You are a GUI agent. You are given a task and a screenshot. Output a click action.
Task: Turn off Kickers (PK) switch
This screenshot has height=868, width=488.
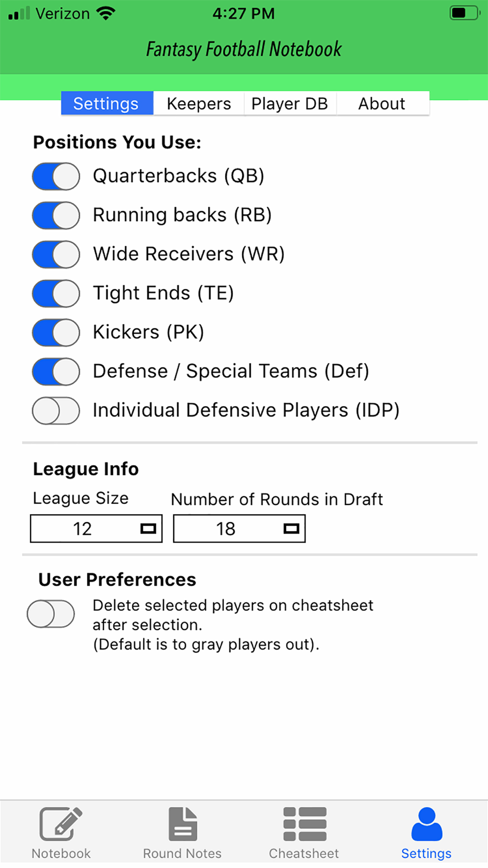pos(56,332)
